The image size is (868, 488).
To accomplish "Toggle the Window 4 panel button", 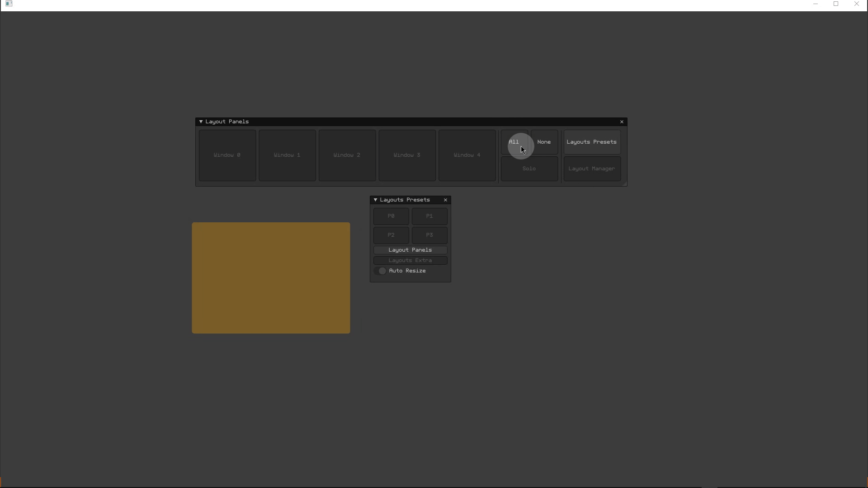I will pyautogui.click(x=467, y=155).
